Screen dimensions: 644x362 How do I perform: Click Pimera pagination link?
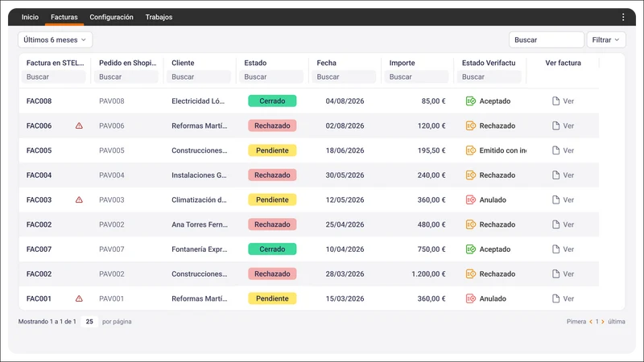[576, 322]
